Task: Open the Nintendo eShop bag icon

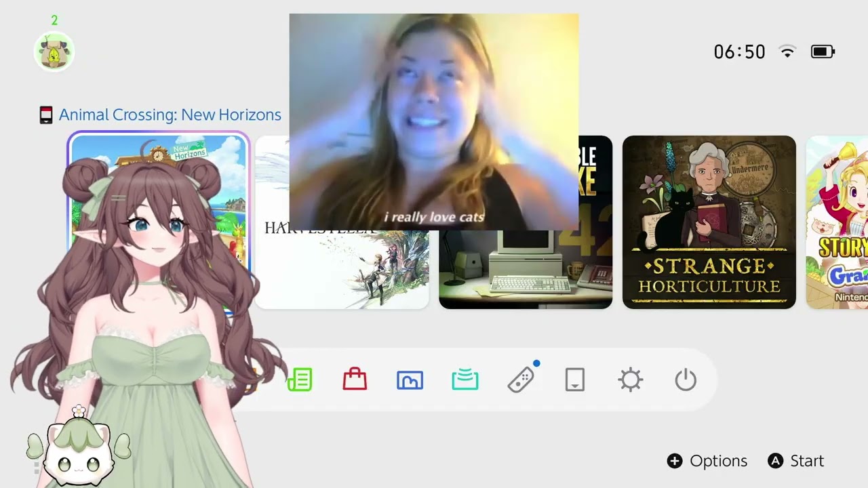Action: (x=355, y=380)
